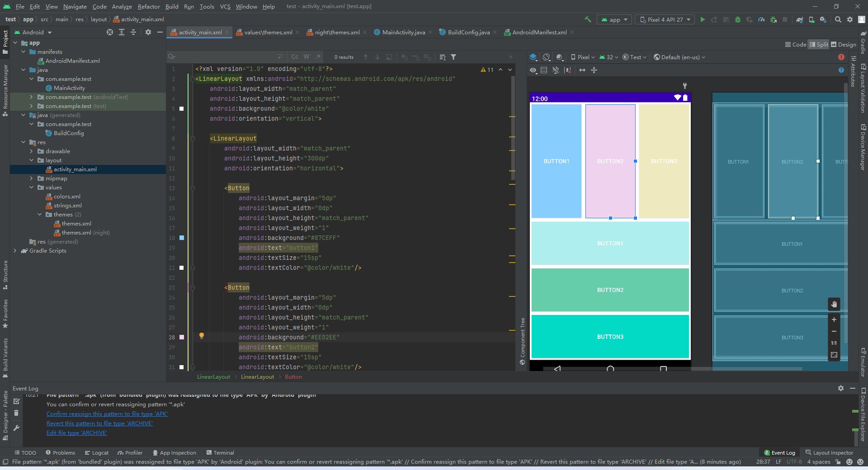Open the Build menu
868x470 pixels.
172,6
